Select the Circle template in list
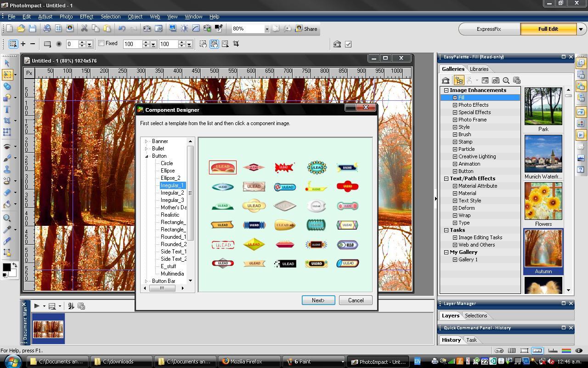This screenshot has width=588, height=368. [x=167, y=163]
